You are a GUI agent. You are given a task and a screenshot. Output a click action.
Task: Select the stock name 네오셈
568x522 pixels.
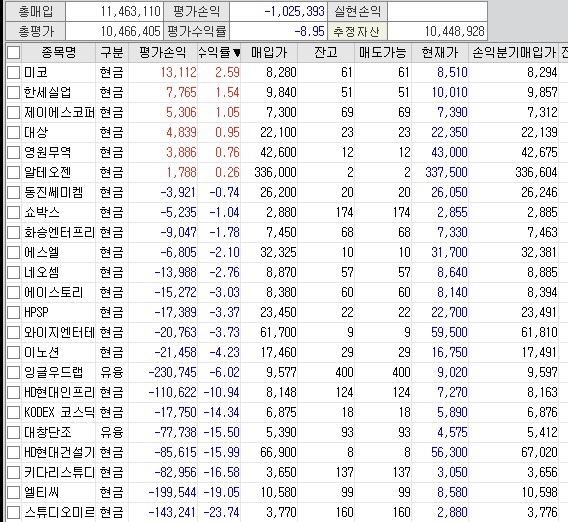coord(42,272)
